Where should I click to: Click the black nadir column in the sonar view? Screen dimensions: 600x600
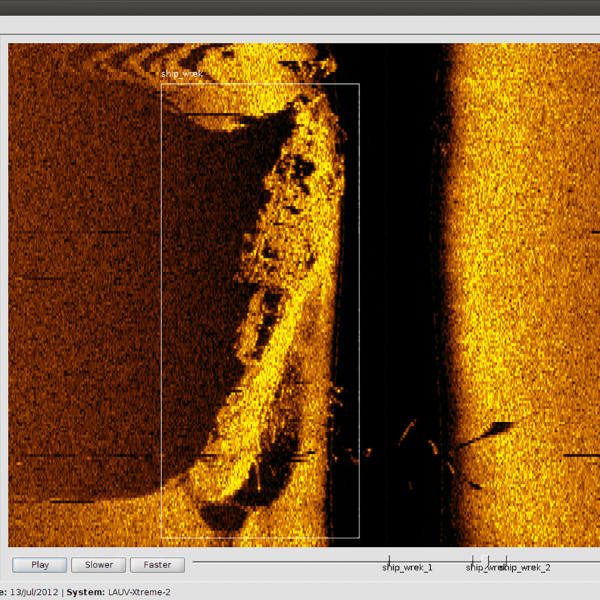395,250
